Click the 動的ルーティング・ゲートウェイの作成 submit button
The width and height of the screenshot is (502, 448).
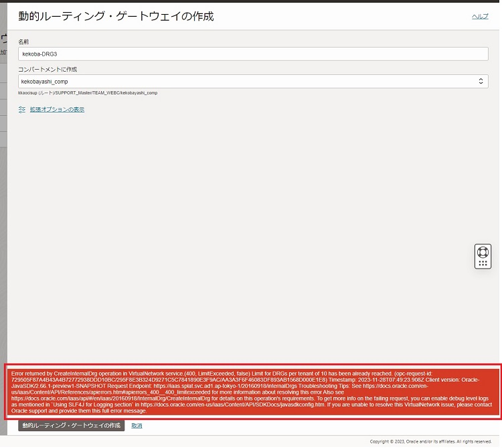click(x=71, y=425)
